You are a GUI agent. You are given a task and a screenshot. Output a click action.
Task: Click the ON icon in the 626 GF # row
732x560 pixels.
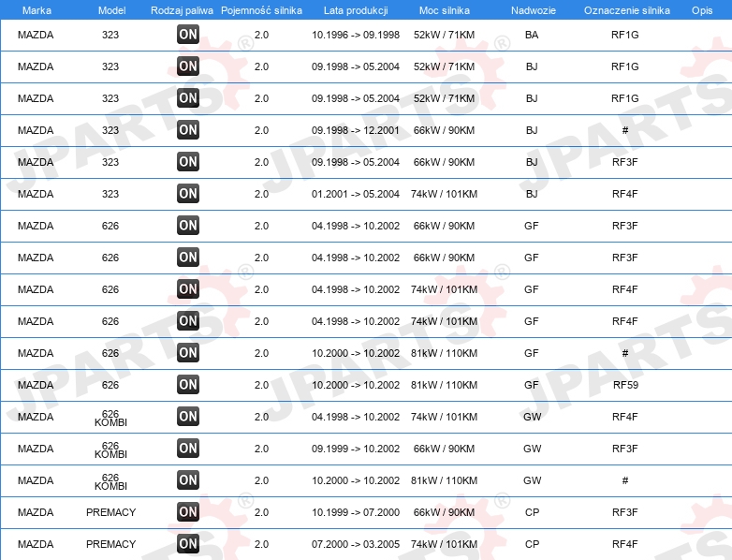point(188,353)
